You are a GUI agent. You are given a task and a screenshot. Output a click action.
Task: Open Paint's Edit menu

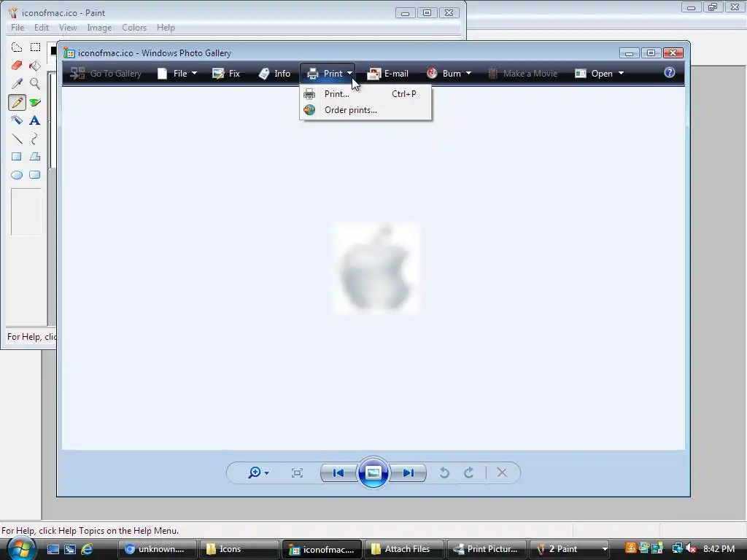point(42,28)
